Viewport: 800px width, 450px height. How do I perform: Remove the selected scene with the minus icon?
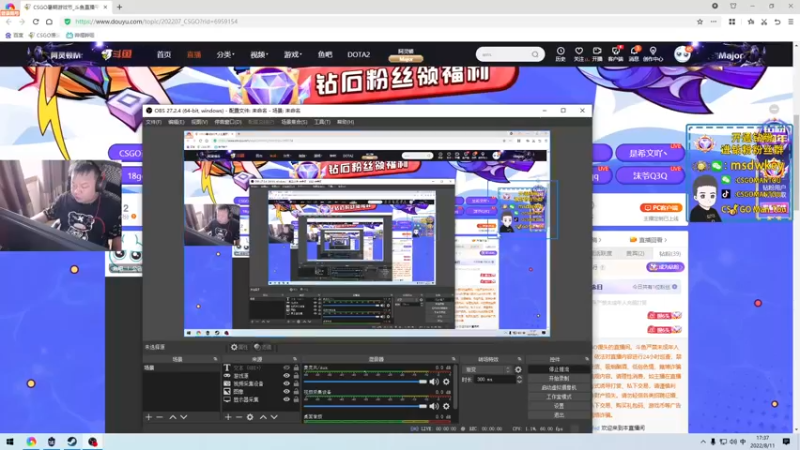click(159, 417)
